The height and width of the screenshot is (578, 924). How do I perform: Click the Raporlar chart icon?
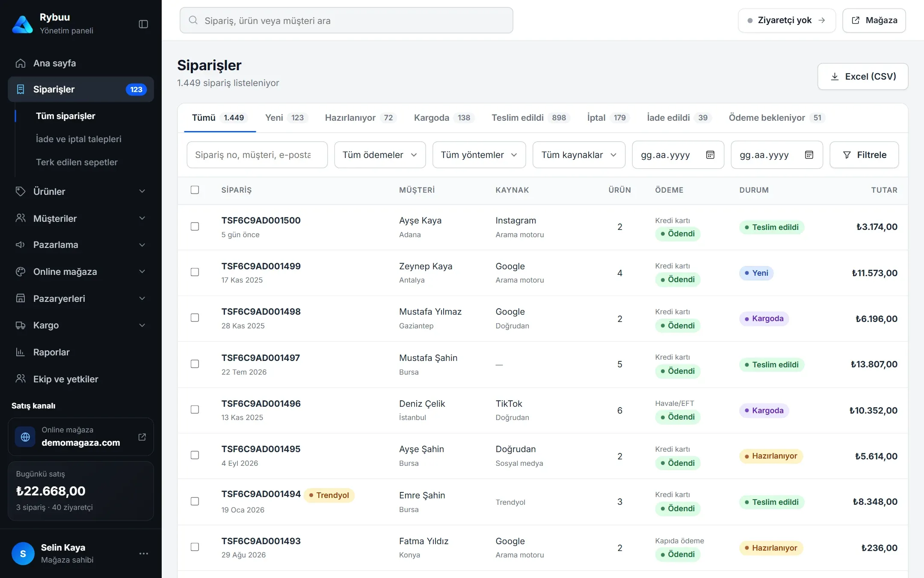click(21, 352)
